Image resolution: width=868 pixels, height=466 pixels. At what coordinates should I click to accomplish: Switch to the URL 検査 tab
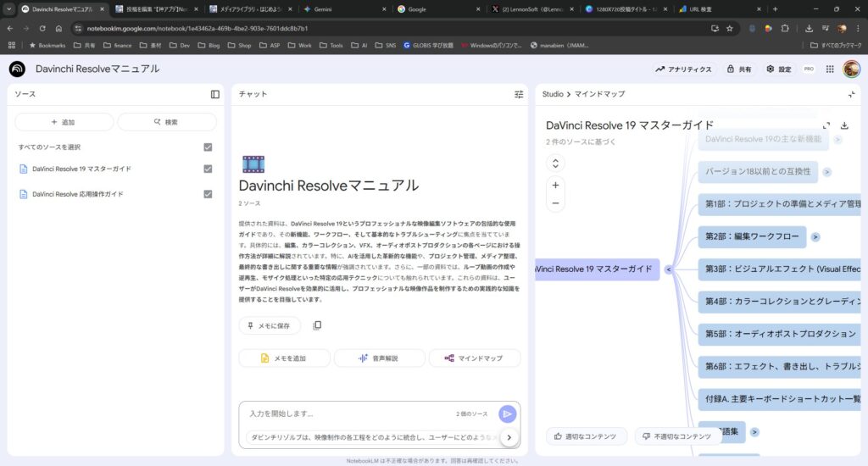click(720, 9)
